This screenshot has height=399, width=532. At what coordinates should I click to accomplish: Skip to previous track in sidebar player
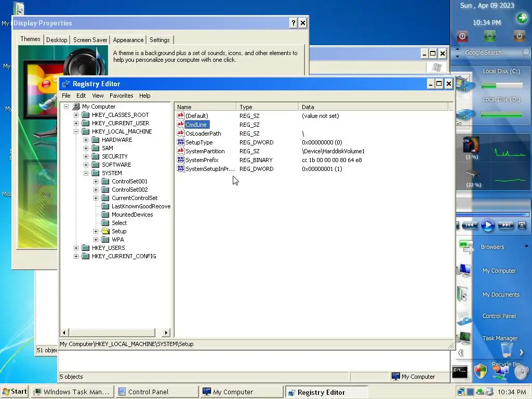tap(470, 225)
